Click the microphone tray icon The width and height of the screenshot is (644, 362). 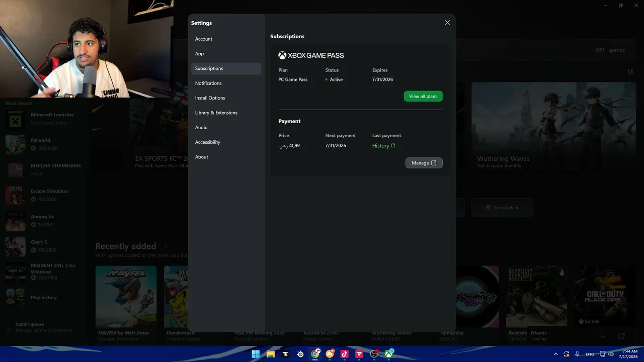click(x=577, y=354)
